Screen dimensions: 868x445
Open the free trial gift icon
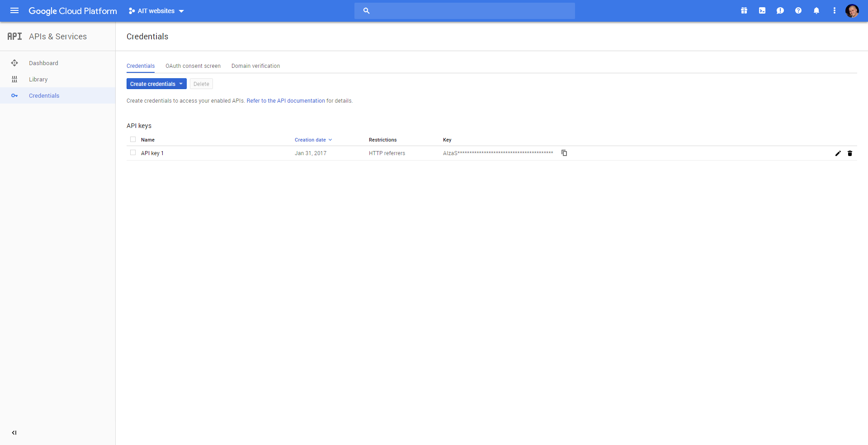(x=744, y=11)
